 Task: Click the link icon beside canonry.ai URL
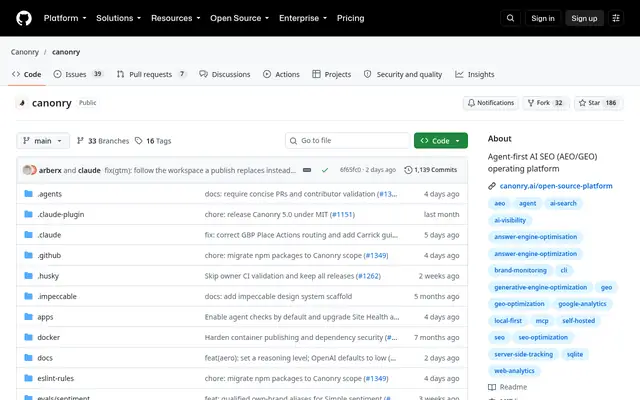point(492,186)
